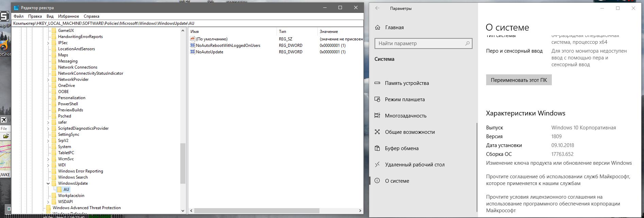Select Windows Advanced Threat Protection key

pos(87,208)
